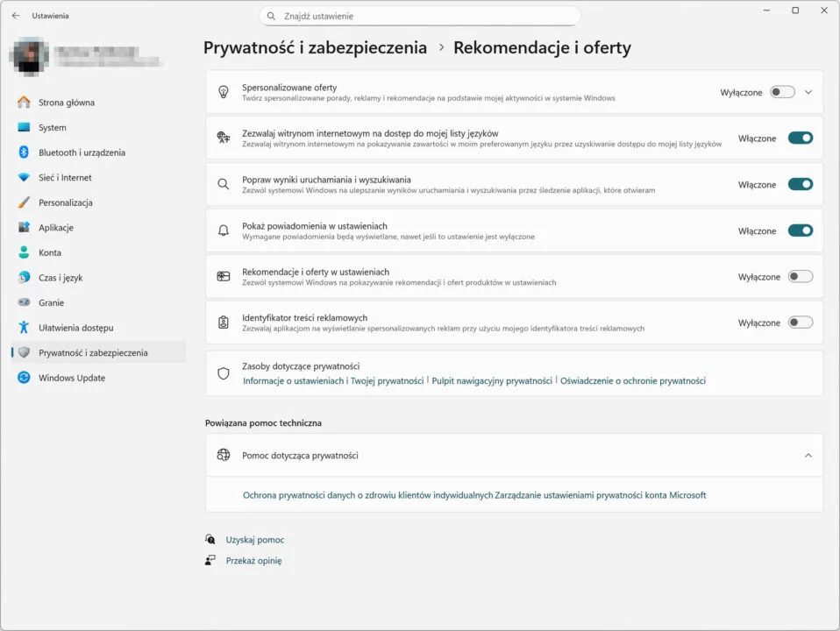Go to the Aplikacje settings section
Image resolution: width=840 pixels, height=631 pixels.
pyautogui.click(x=56, y=228)
